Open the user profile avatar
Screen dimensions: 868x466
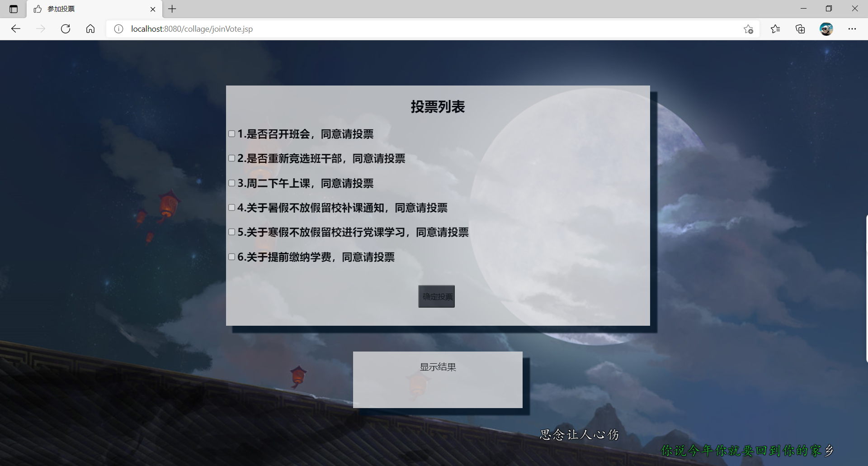[826, 29]
